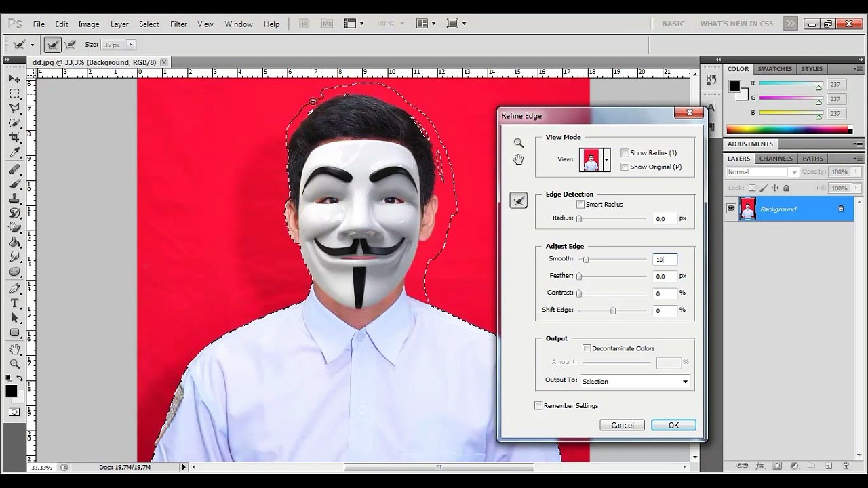Check the Smart Radius option
Viewport: 868px width, 488px height.
tap(580, 204)
